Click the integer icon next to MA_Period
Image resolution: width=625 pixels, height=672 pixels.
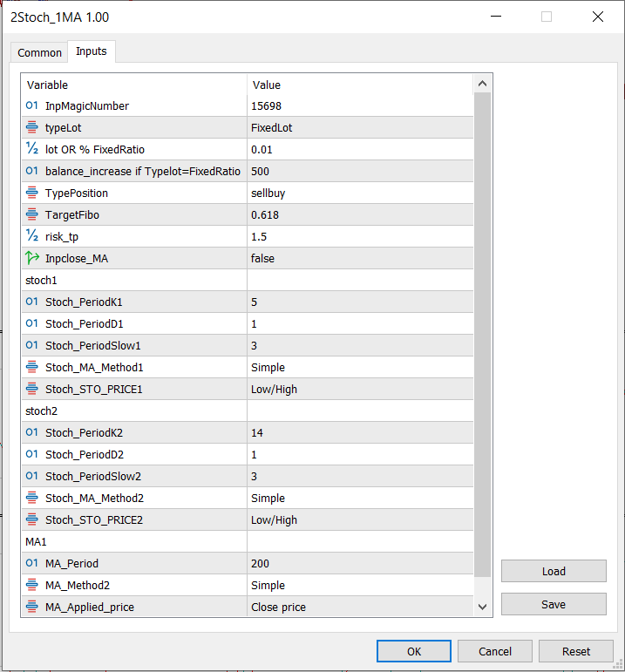(x=32, y=563)
